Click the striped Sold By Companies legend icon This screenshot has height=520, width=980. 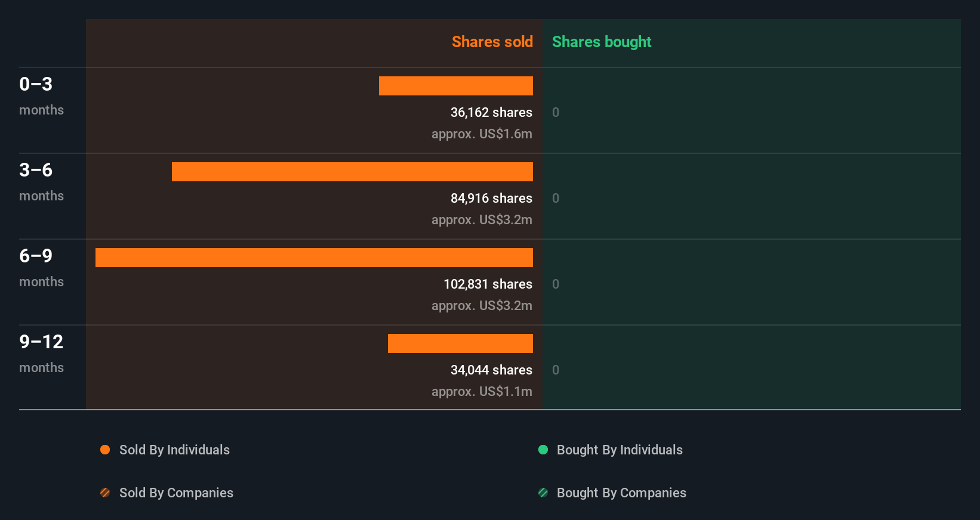(x=105, y=493)
